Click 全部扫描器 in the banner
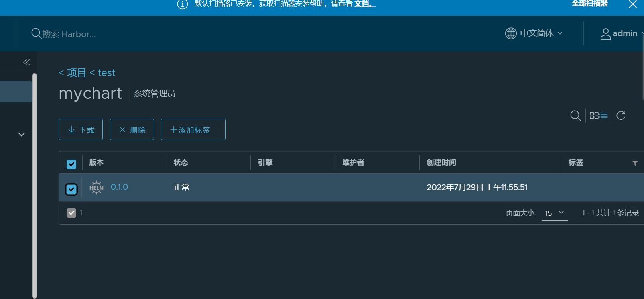Viewport: 644px width, 299px height. click(590, 4)
